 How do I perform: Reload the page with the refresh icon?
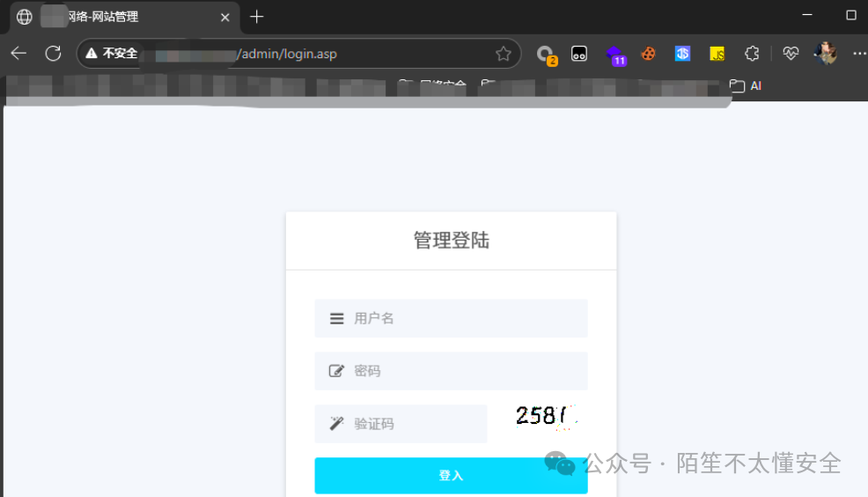pos(53,53)
